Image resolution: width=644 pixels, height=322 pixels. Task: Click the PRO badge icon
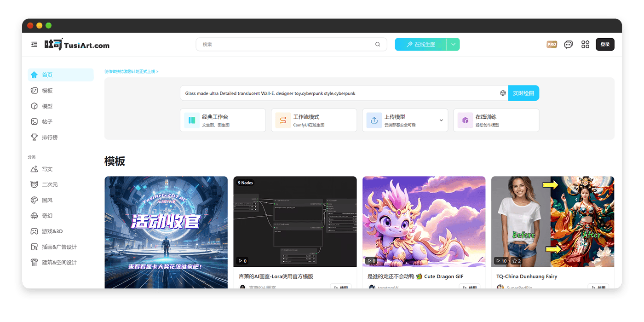(x=552, y=45)
